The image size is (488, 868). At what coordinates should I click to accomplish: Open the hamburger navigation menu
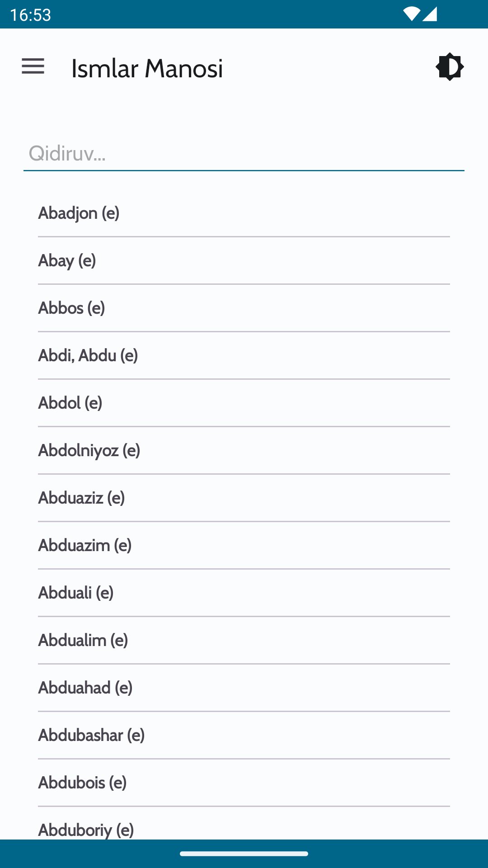pyautogui.click(x=33, y=66)
